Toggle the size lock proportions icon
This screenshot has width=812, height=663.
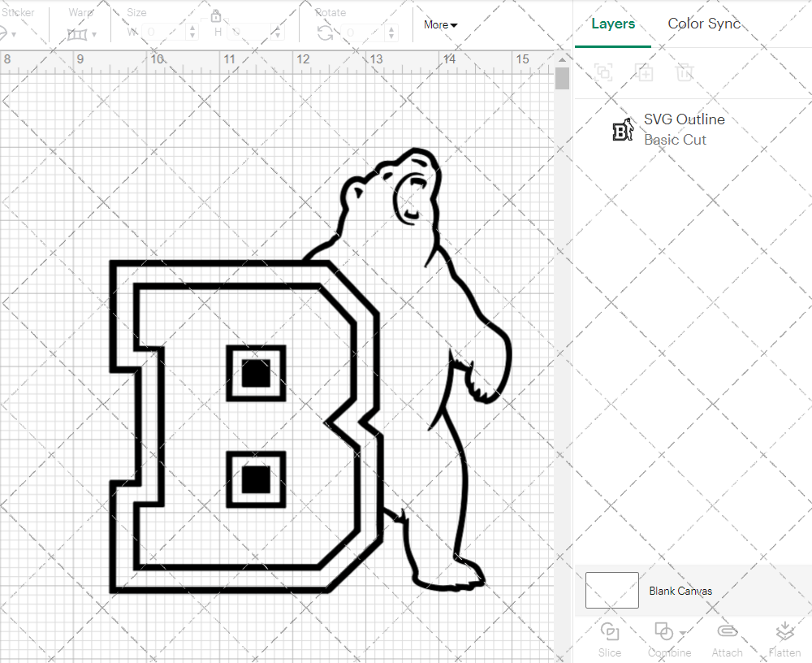coord(216,15)
